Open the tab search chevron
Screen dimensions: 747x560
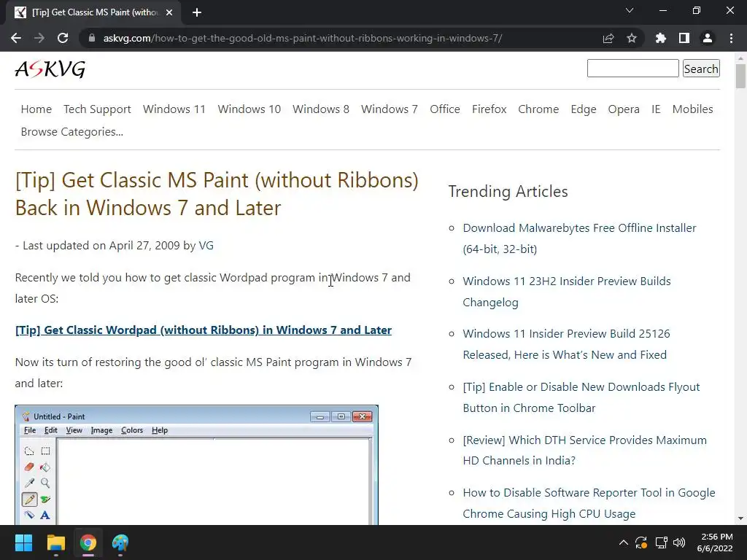point(630,10)
